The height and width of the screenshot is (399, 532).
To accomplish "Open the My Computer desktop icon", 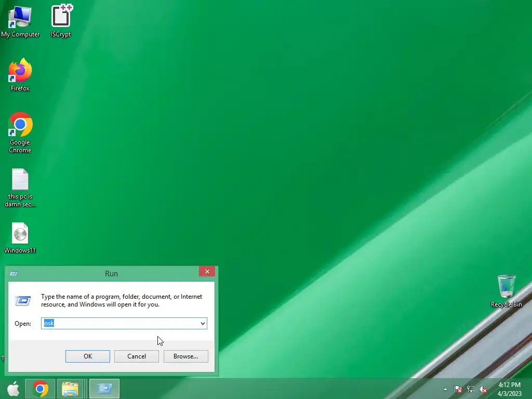I will [x=20, y=21].
